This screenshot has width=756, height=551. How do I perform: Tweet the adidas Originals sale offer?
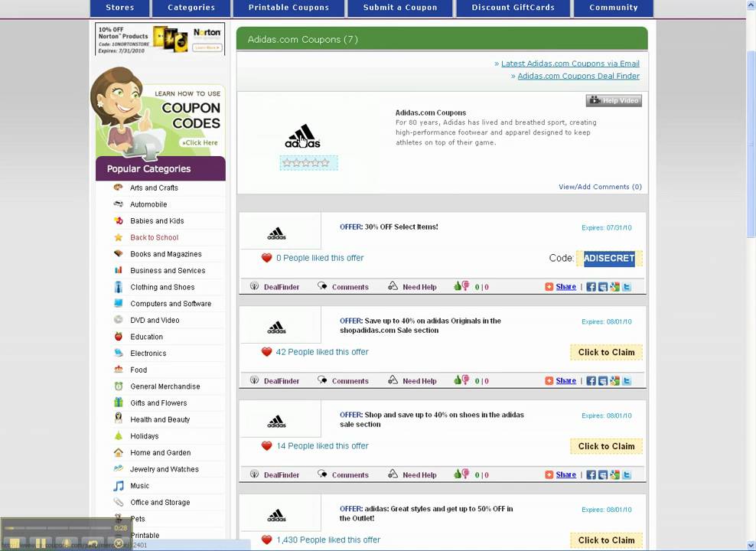[627, 381]
